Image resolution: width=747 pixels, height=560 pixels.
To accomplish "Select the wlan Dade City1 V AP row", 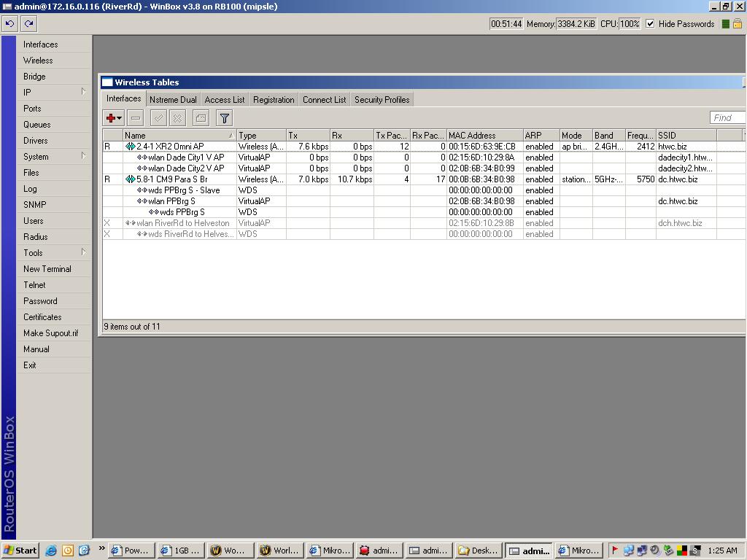I will [x=424, y=157].
